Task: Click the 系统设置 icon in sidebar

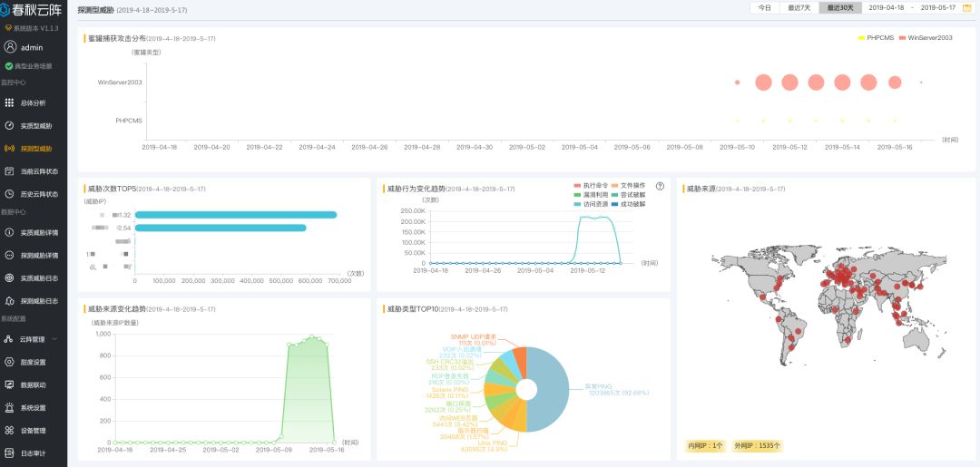Action: click(9, 408)
